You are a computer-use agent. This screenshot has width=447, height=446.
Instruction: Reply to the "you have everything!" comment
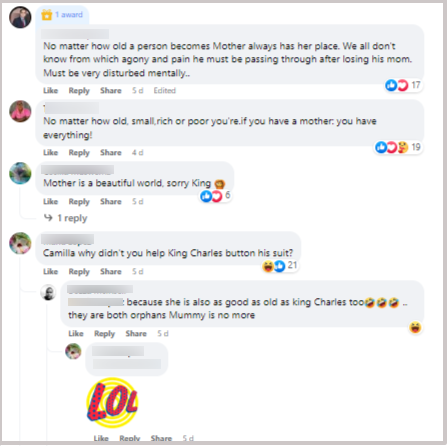tap(79, 152)
